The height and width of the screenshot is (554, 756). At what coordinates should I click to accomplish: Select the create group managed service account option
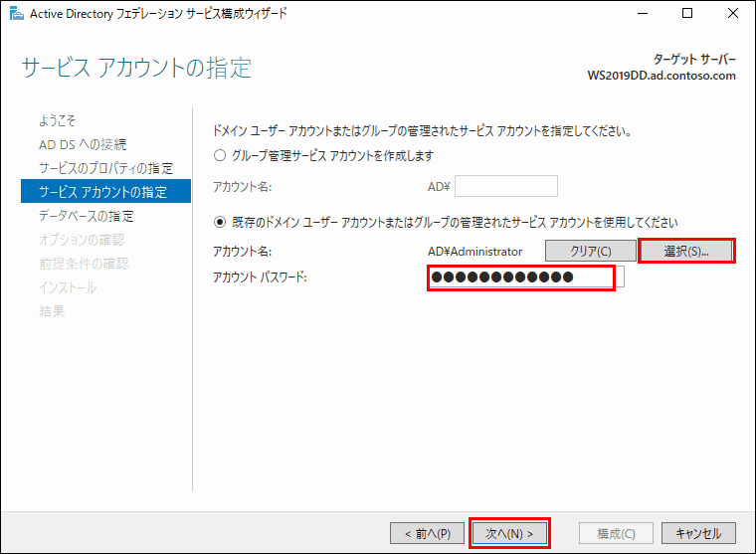pyautogui.click(x=220, y=155)
